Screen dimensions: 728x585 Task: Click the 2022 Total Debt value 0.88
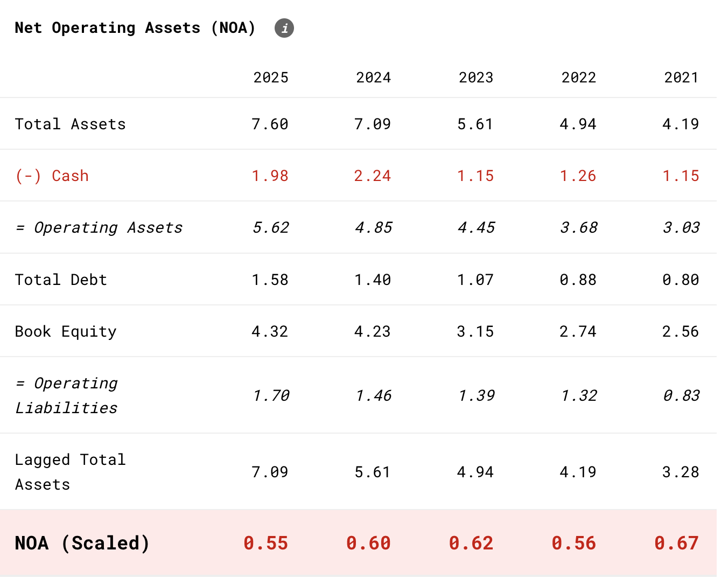point(578,280)
